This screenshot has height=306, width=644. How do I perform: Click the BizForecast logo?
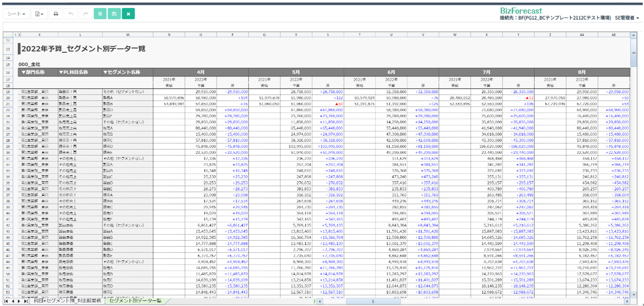coord(521,11)
